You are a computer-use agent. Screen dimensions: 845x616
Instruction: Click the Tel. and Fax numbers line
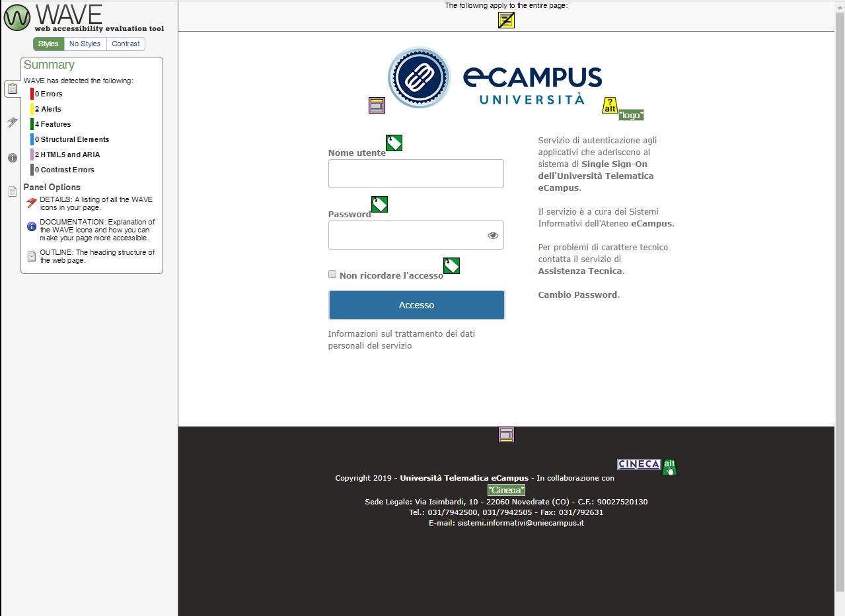506,512
